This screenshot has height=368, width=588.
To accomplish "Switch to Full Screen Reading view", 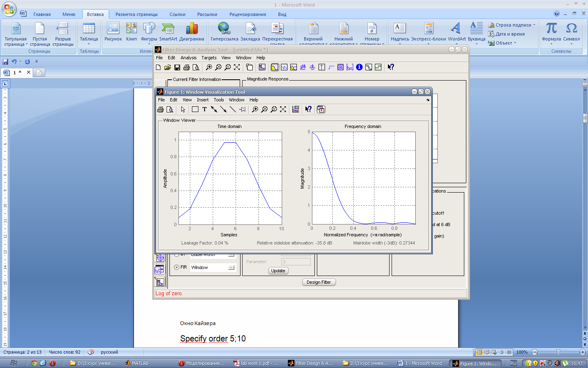I will tap(487, 352).
